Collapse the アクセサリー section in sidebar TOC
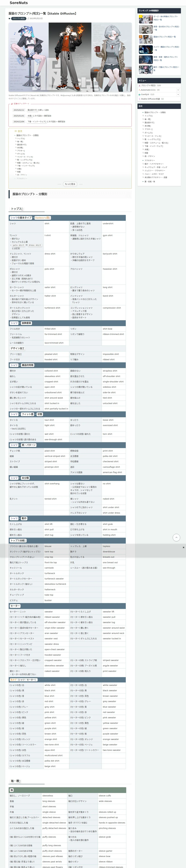This screenshot has width=186, height=868. coord(143,160)
